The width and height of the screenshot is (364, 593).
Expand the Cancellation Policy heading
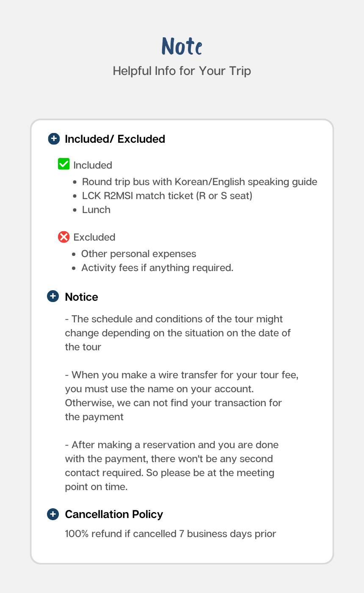click(114, 514)
